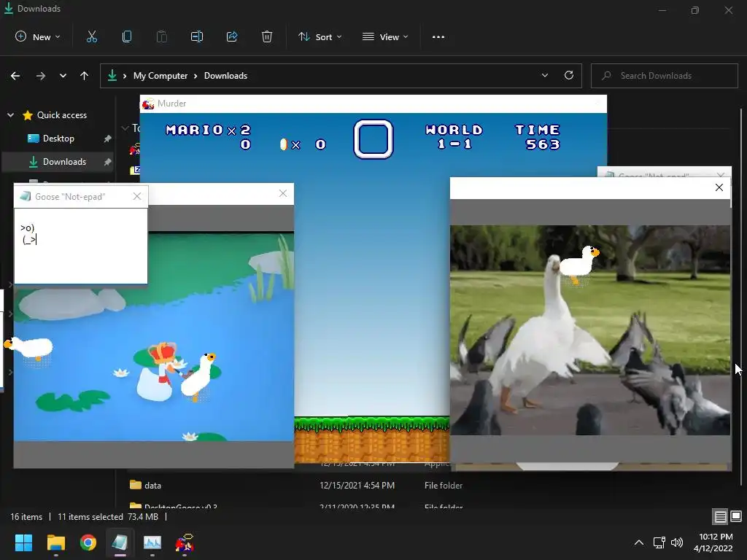This screenshot has height=560, width=747.
Task: Click the network icon in system tray
Action: 659,542
